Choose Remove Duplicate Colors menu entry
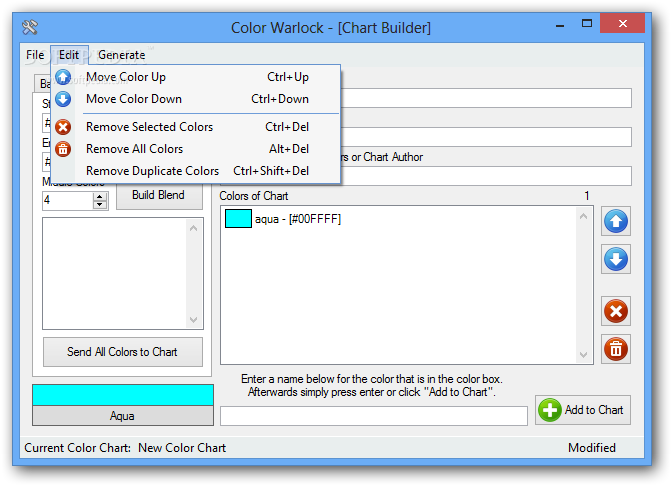Image resolution: width=672 pixels, height=486 pixels. pos(196,171)
